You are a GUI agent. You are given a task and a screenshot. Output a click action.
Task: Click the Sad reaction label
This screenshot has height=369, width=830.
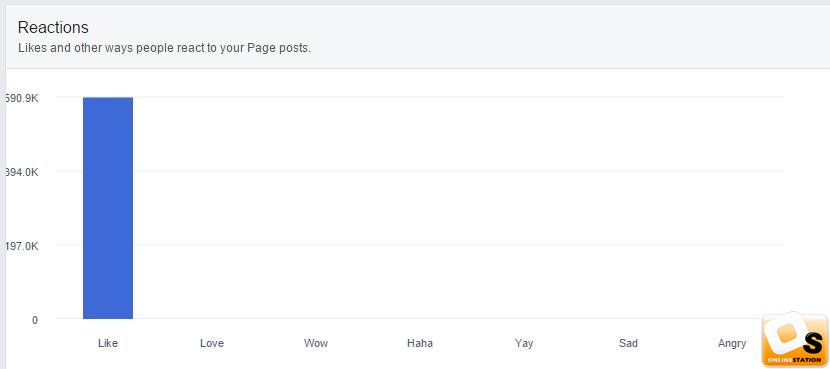coord(628,343)
